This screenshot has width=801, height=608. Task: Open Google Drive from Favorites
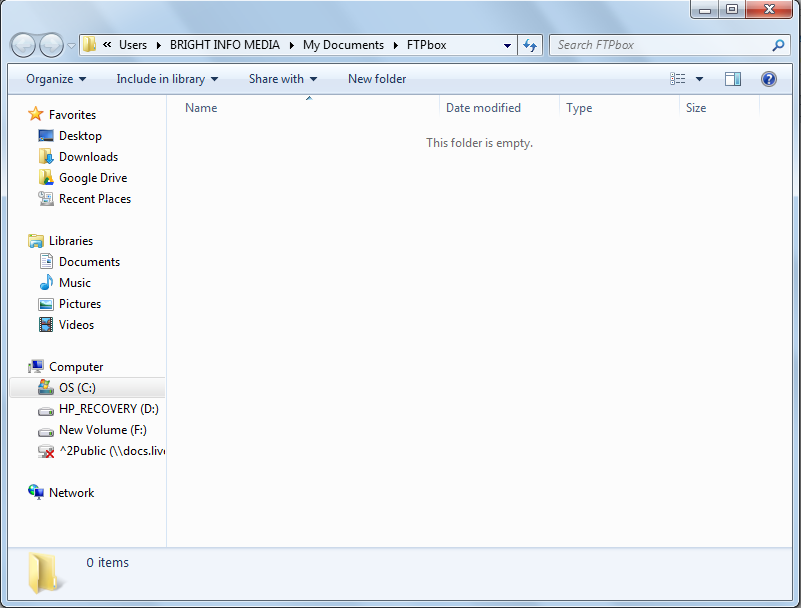[x=93, y=178]
